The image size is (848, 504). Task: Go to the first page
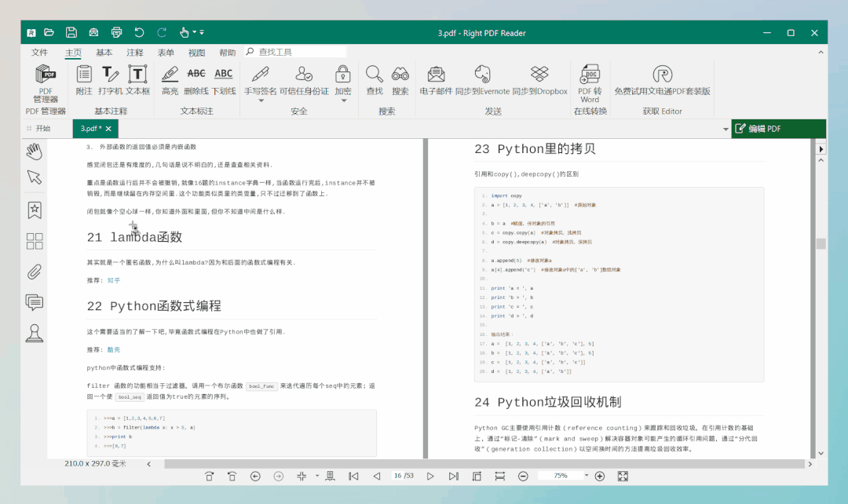[353, 477]
